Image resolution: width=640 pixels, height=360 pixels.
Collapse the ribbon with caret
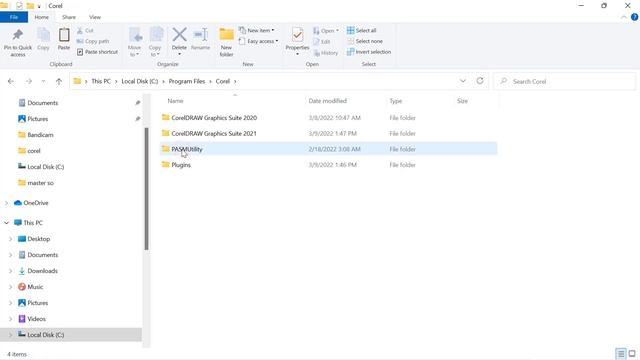[623, 17]
